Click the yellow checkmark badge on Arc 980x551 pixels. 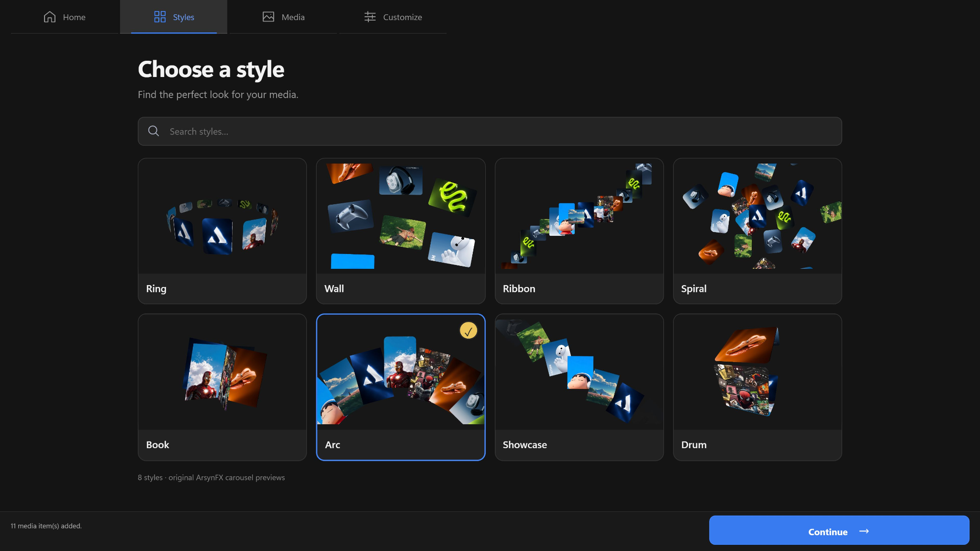(468, 331)
